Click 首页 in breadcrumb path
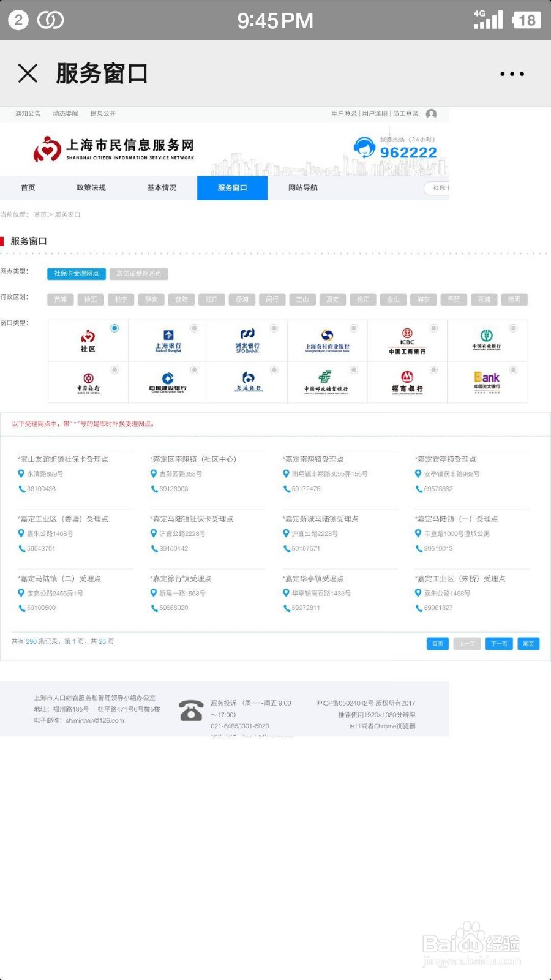Viewport: 551px width, 980px height. click(40, 215)
